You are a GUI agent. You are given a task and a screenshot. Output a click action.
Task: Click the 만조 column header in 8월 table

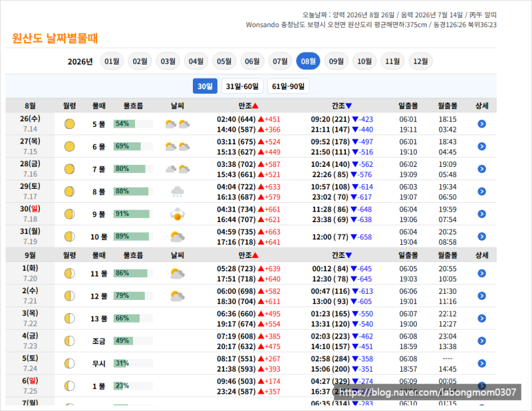coord(248,106)
